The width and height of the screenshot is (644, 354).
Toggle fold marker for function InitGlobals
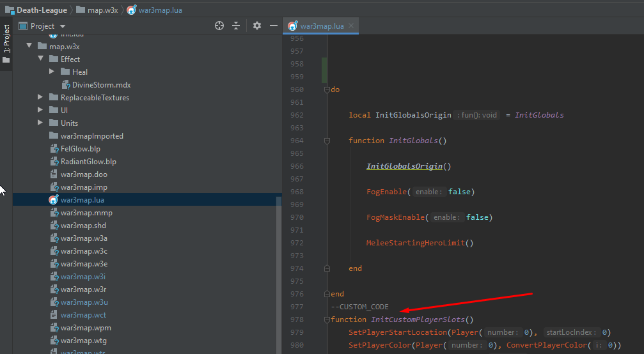(x=327, y=141)
